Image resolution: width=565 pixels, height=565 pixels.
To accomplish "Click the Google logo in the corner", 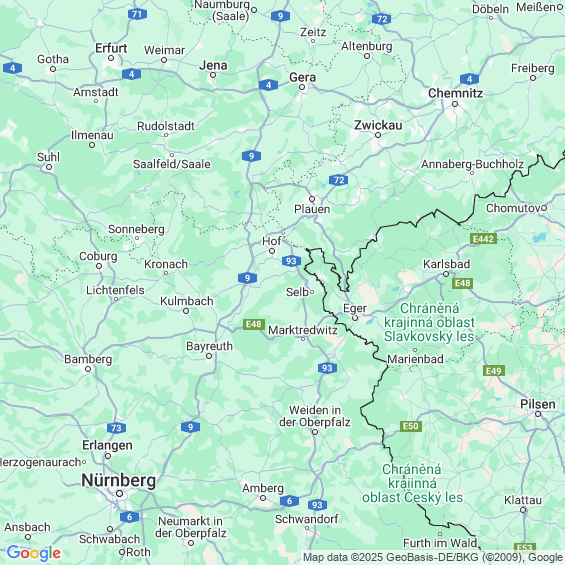I will (34, 553).
